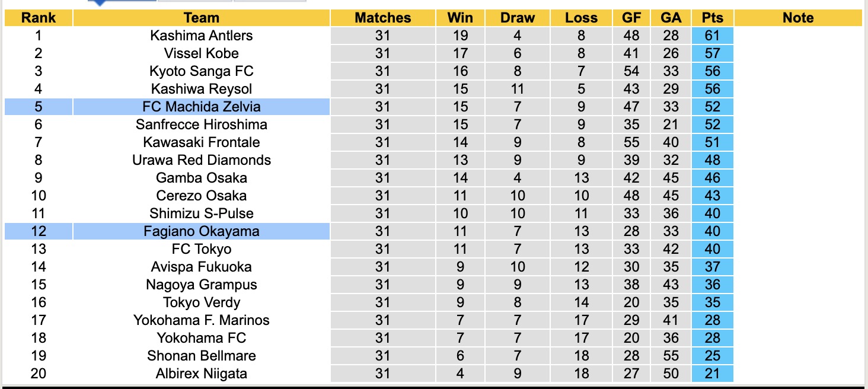
Task: Click the Matches column header
Action: 382,18
